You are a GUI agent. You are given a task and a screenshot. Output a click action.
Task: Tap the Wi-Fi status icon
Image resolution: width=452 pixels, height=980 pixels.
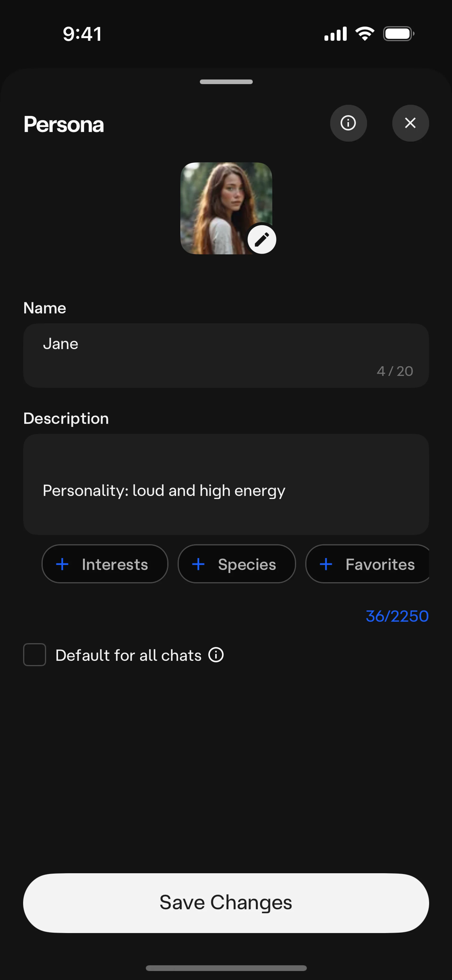click(x=364, y=34)
